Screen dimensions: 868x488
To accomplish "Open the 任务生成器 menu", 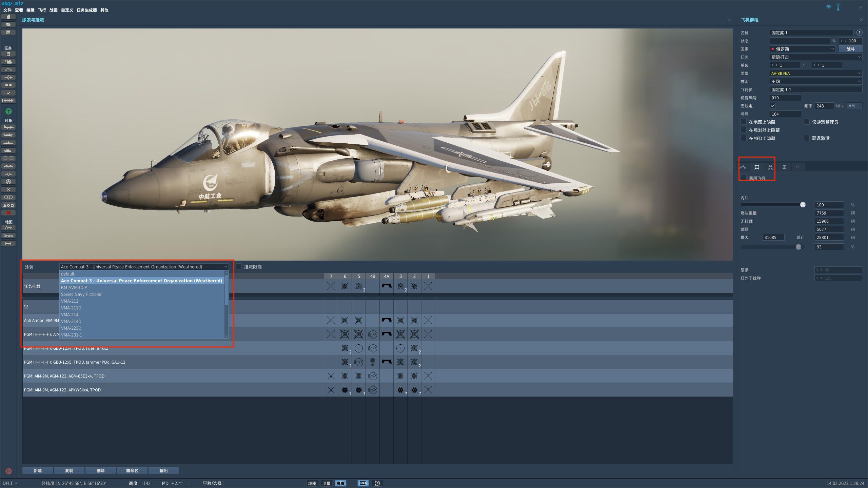I will tap(86, 10).
